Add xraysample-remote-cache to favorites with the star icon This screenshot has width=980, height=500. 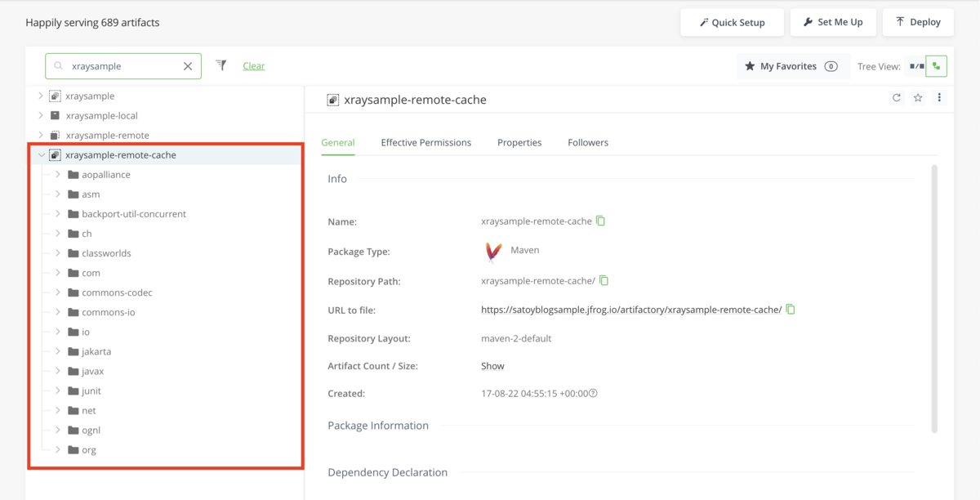[918, 98]
